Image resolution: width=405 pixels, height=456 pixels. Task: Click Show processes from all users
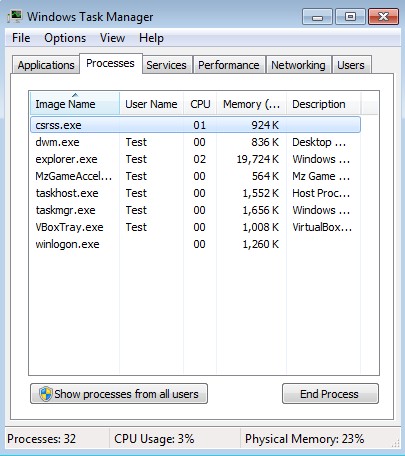coord(119,394)
